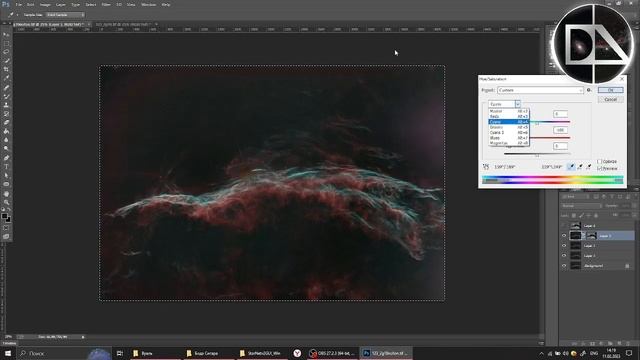Choose Reds from channel list
Screen dimensions: 640x360
[x=509, y=116]
